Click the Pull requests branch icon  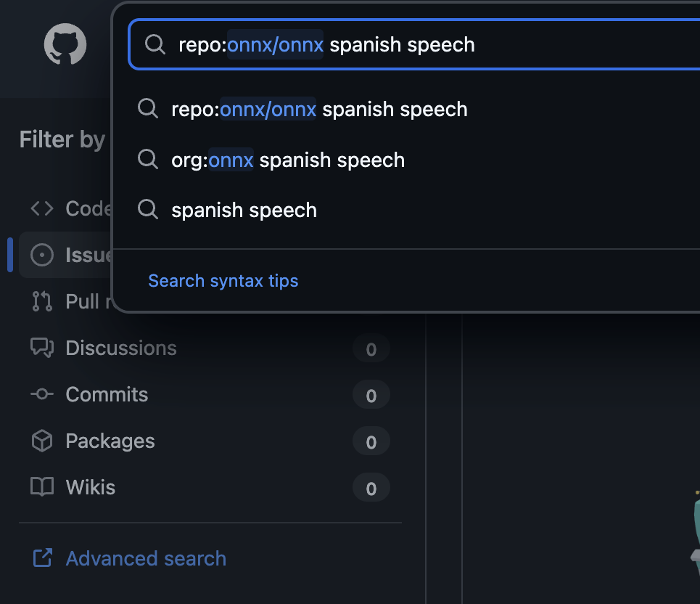point(42,301)
